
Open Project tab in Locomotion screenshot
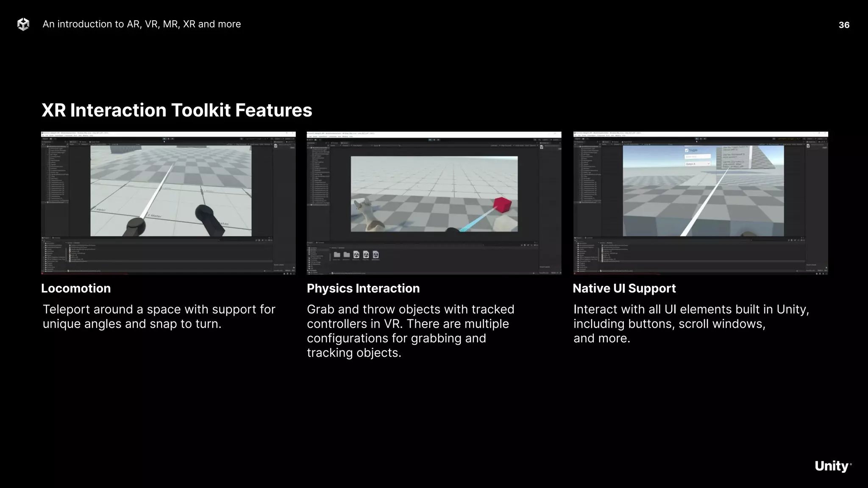click(x=45, y=238)
